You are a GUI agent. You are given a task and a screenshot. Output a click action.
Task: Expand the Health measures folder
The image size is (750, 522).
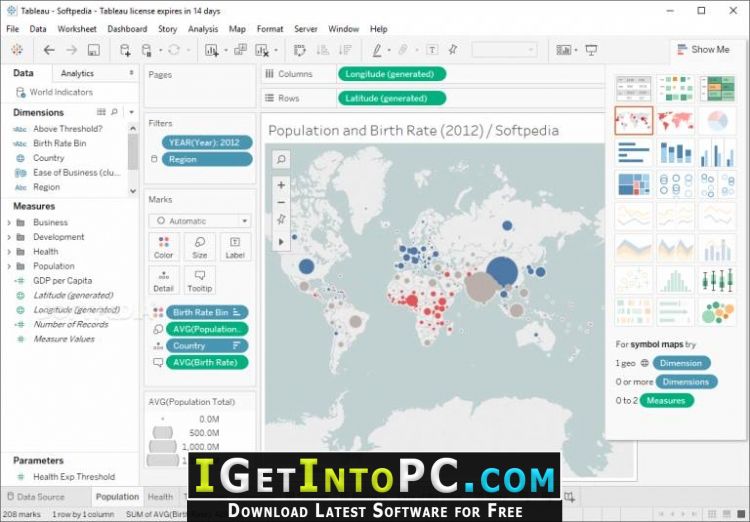pyautogui.click(x=9, y=252)
